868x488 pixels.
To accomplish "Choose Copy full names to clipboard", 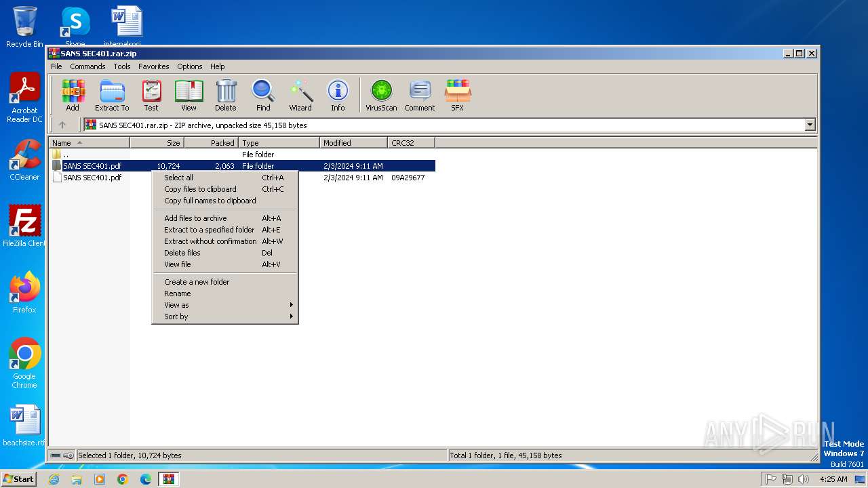I will [225, 201].
